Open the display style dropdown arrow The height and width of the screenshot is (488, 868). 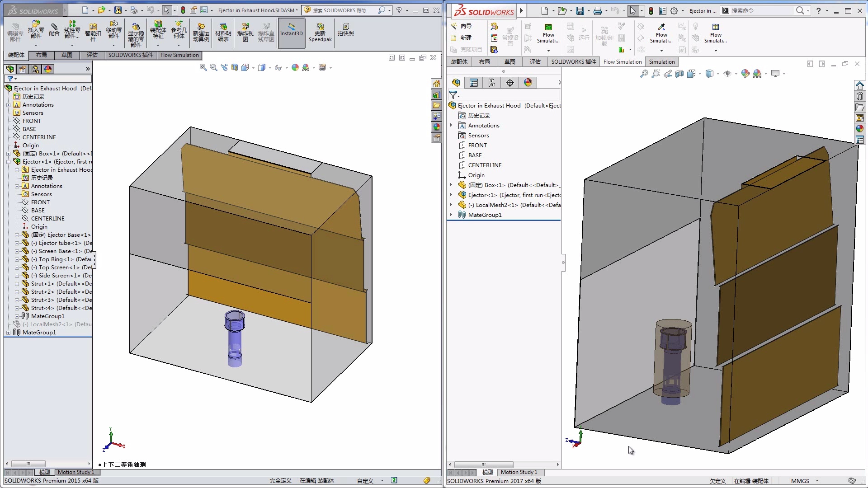tap(270, 67)
